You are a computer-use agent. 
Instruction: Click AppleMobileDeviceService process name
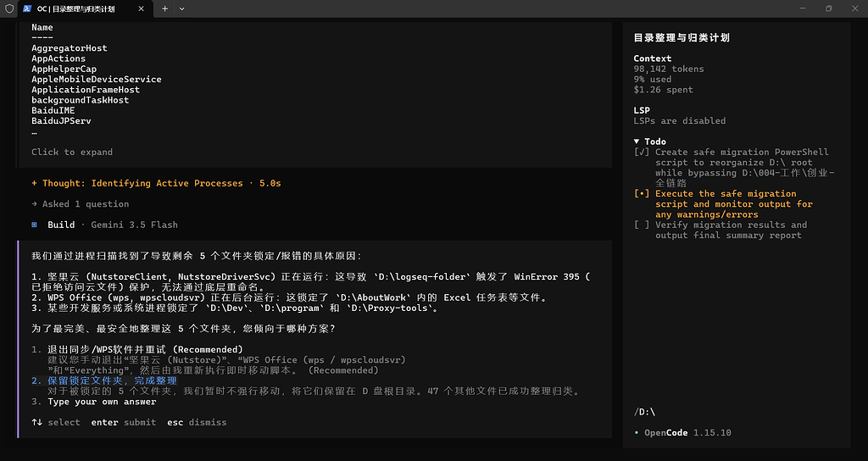[97, 79]
